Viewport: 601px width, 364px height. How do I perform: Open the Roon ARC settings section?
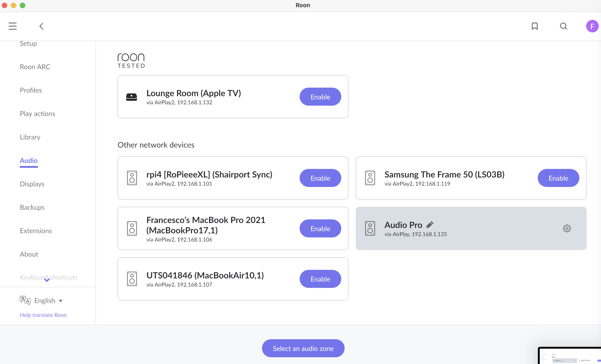pos(35,67)
